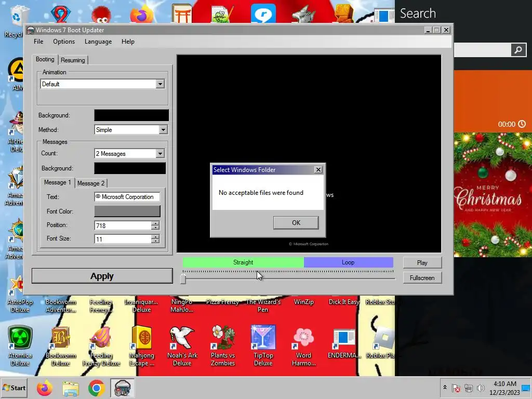
Task: Open File Explorer from the taskbar
Action: point(71,389)
